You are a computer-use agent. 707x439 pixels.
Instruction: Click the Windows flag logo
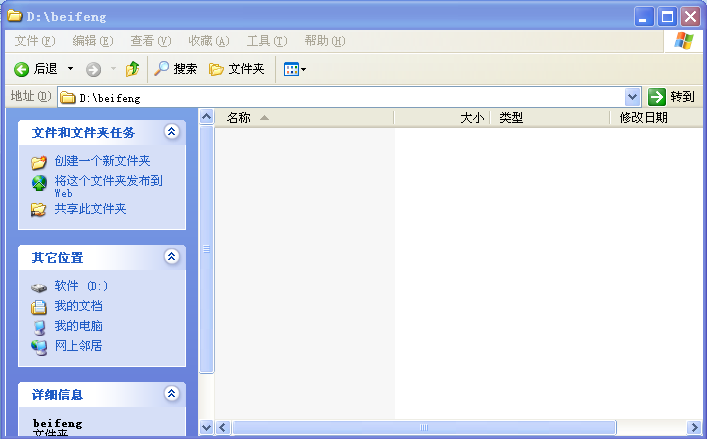click(x=684, y=41)
